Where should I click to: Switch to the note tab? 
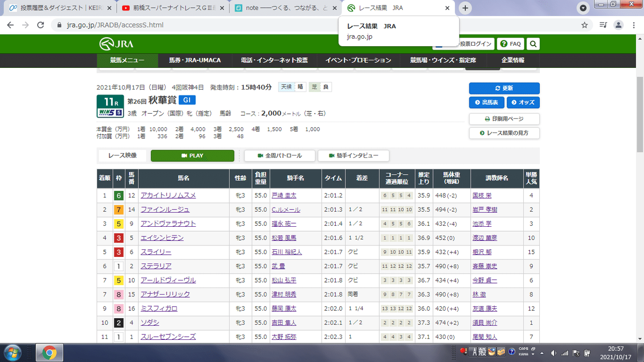285,8
